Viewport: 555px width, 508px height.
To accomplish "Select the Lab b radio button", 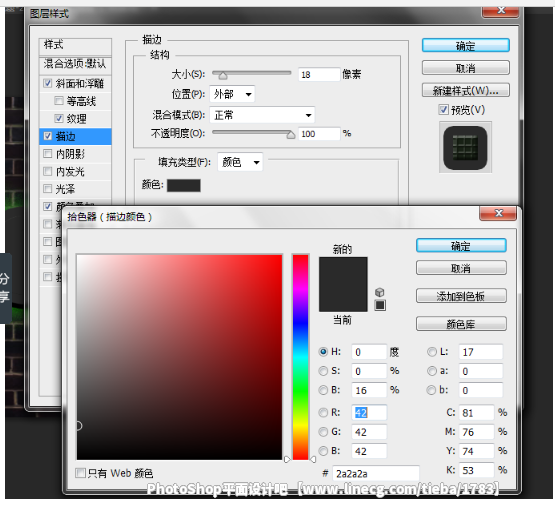I will tap(431, 390).
